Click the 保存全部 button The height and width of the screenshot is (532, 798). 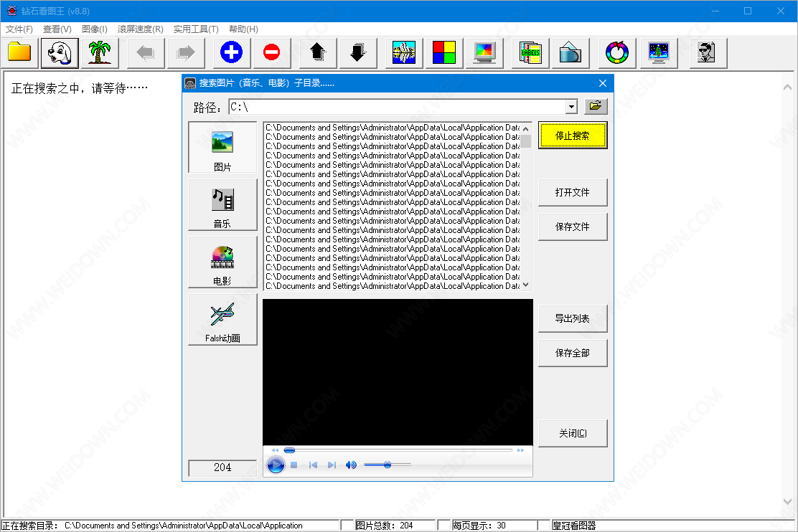pos(573,353)
